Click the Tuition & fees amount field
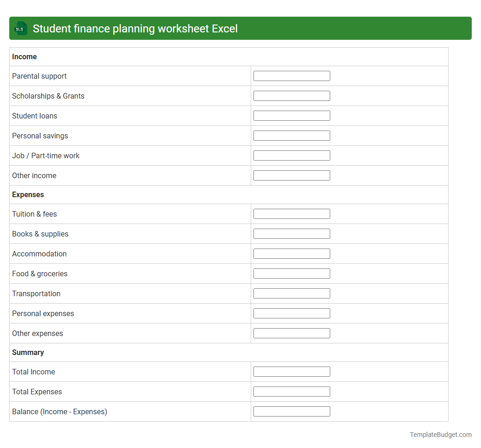The height and width of the screenshot is (448, 481). [291, 213]
